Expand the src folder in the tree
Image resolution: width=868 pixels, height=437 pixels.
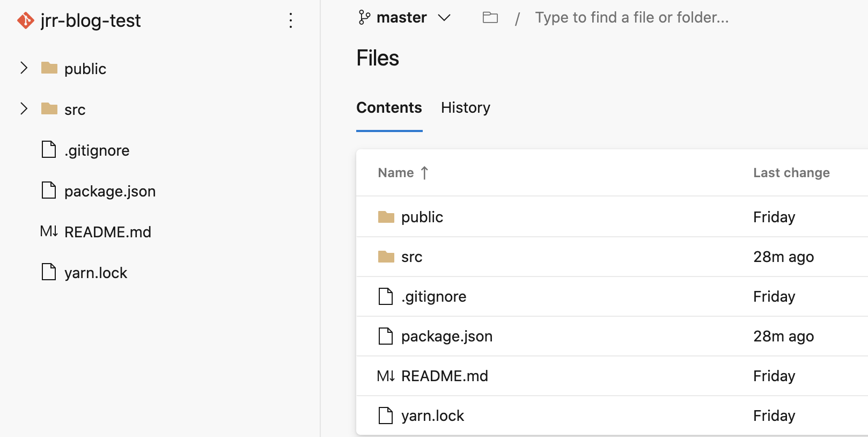coord(24,109)
